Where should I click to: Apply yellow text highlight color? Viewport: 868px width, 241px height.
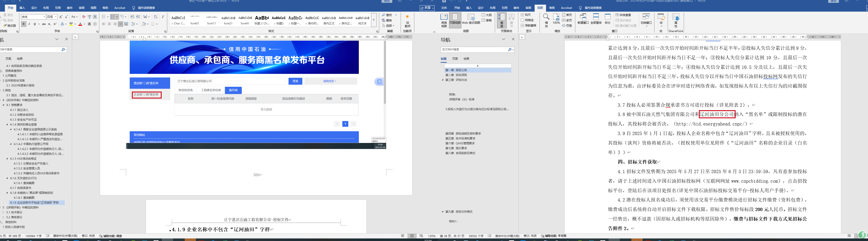tap(71, 24)
